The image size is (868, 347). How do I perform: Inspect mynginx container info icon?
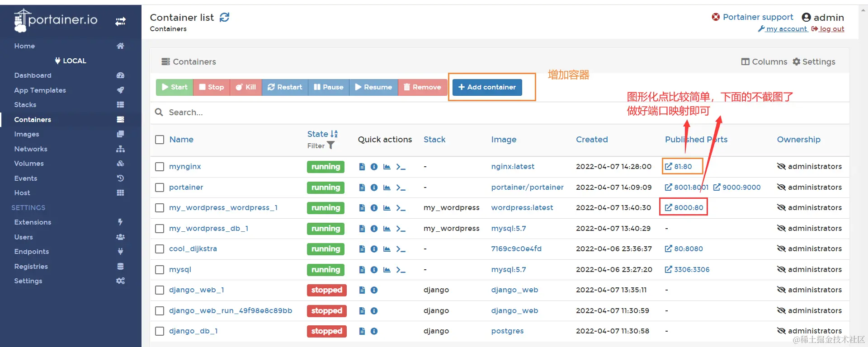[374, 167]
